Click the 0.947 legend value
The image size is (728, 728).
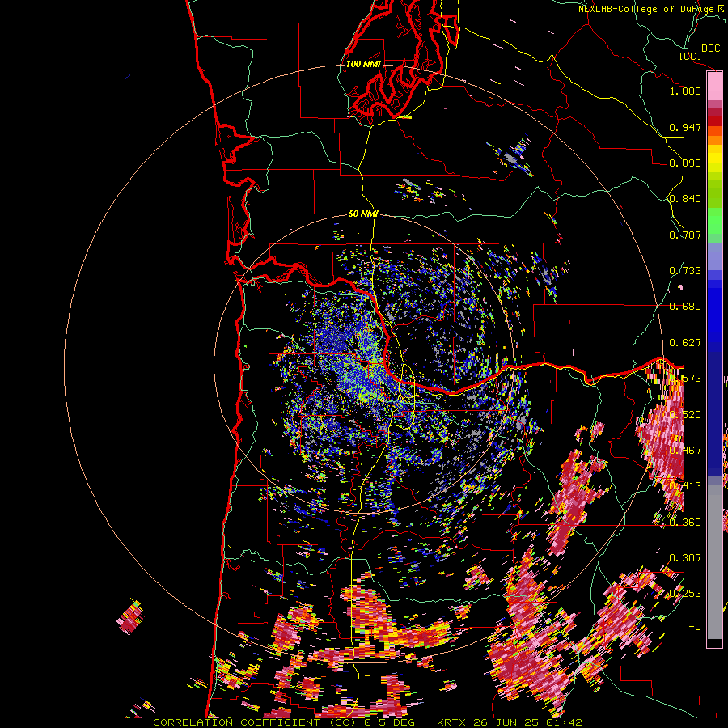click(x=685, y=127)
